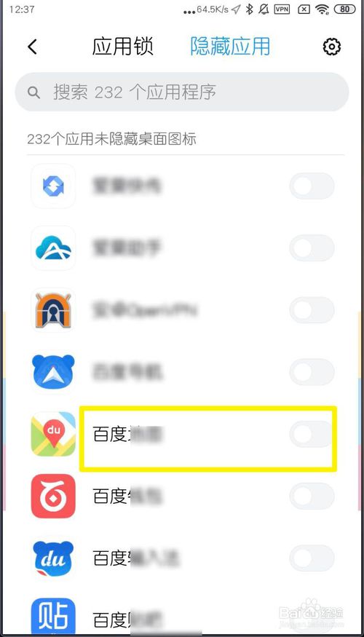Click the search 232 apps field
The width and height of the screenshot is (364, 637).
point(182,92)
